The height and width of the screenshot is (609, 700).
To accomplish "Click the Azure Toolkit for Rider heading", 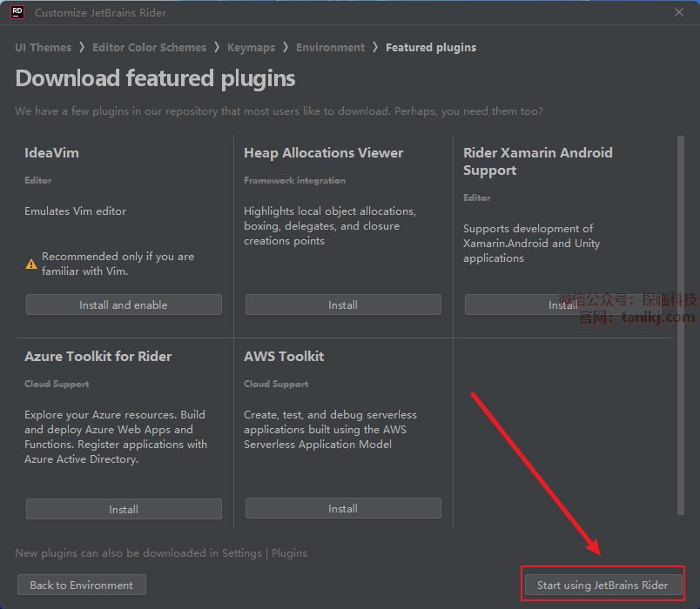I will 98,357.
